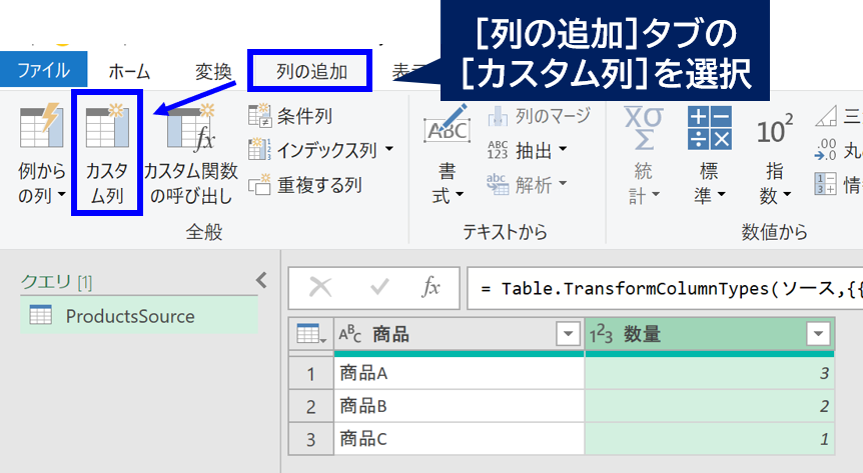Expand the 例からの列 dropdown arrow
This screenshot has width=863, height=473.
pos(62,194)
